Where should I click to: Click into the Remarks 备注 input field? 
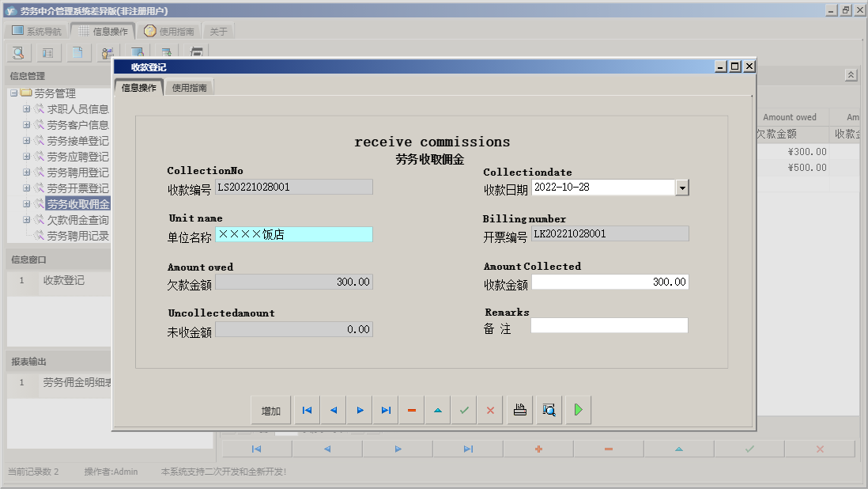[x=609, y=325]
